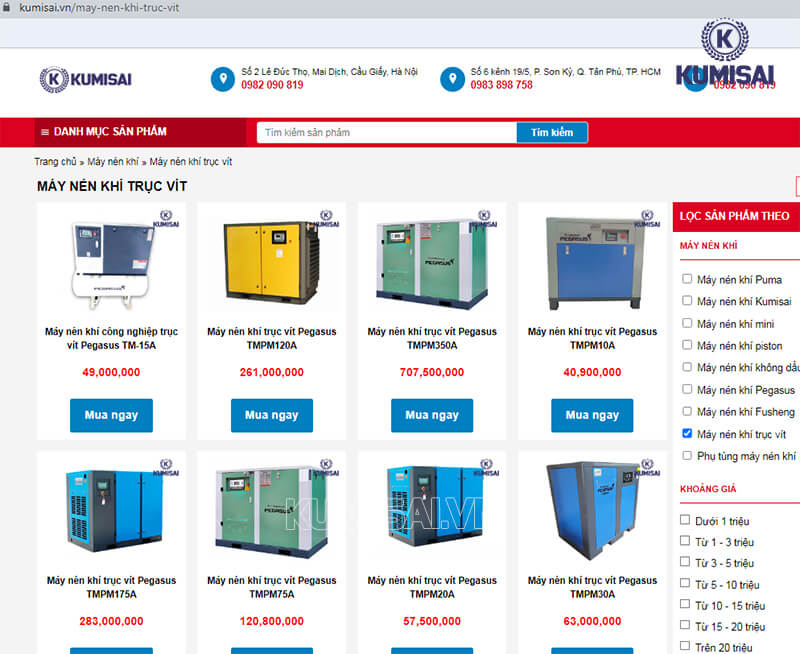Click the Kumisai logo in the header
800x654 pixels.
pyautogui.click(x=86, y=80)
